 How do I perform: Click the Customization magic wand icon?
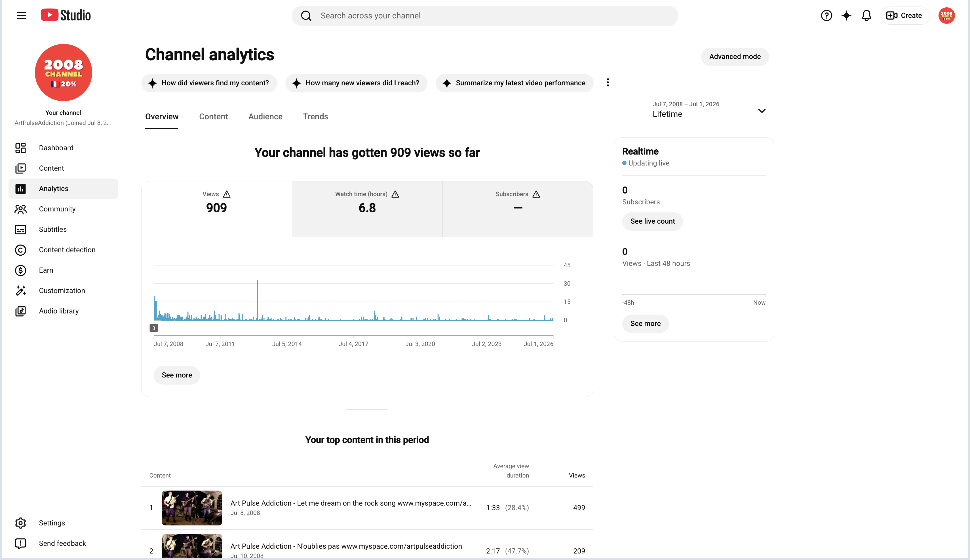[20, 290]
